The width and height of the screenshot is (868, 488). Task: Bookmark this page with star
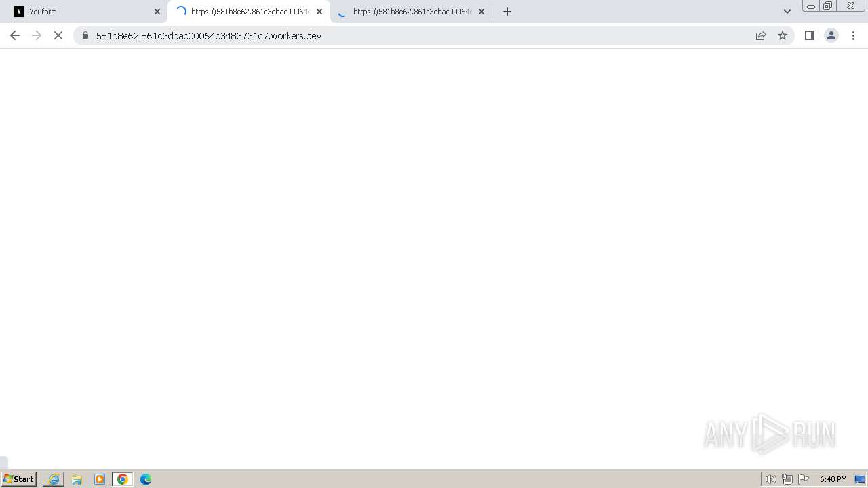(x=783, y=35)
